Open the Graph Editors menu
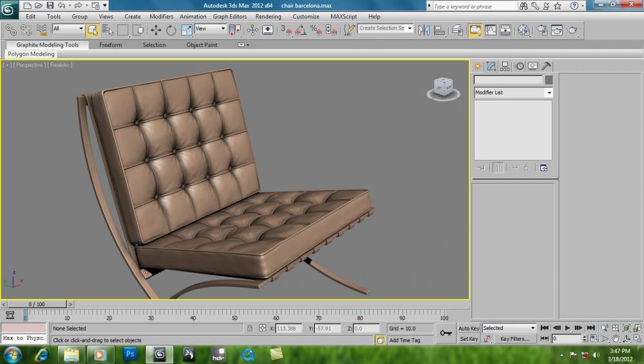 click(x=230, y=17)
